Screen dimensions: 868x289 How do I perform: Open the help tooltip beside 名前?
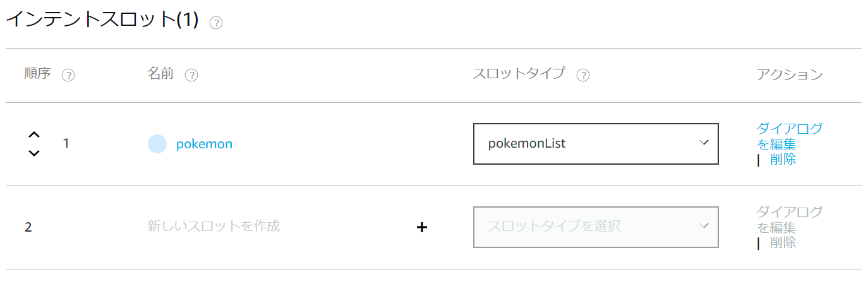(191, 75)
